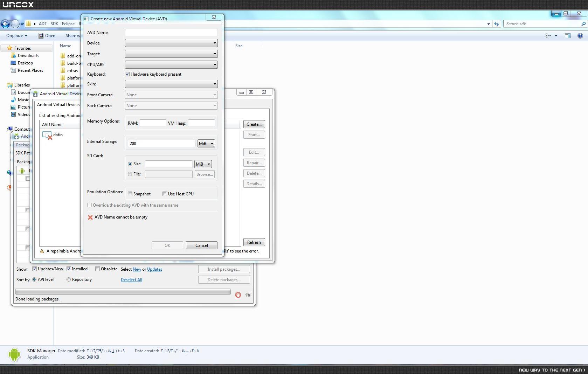Viewport: 588px width, 374px height.
Task: Click Create... in the AVD Manager
Action: (x=254, y=124)
